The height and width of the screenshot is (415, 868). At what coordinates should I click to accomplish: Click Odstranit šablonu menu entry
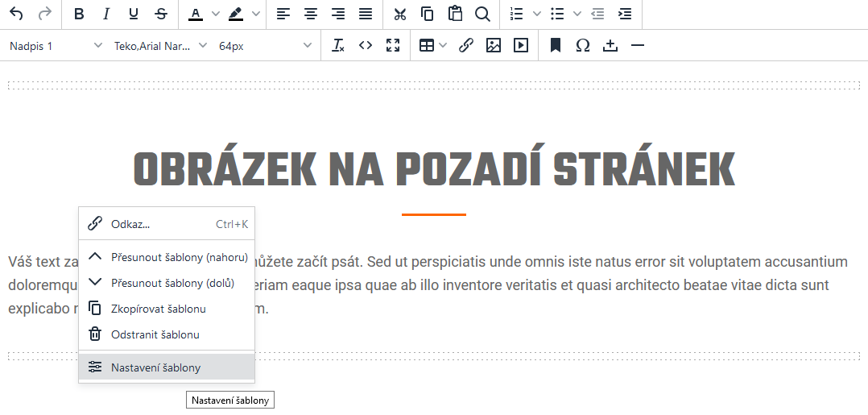[155, 334]
